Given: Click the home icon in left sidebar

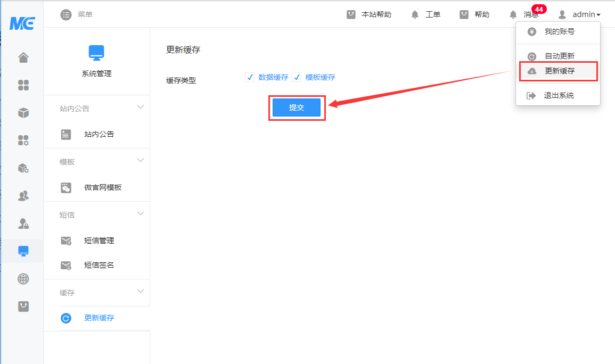Looking at the screenshot, I should pyautogui.click(x=23, y=57).
